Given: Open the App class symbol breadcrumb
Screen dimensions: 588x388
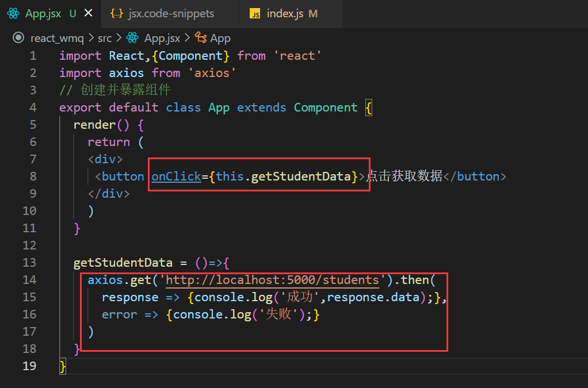Looking at the screenshot, I should pyautogui.click(x=220, y=38).
